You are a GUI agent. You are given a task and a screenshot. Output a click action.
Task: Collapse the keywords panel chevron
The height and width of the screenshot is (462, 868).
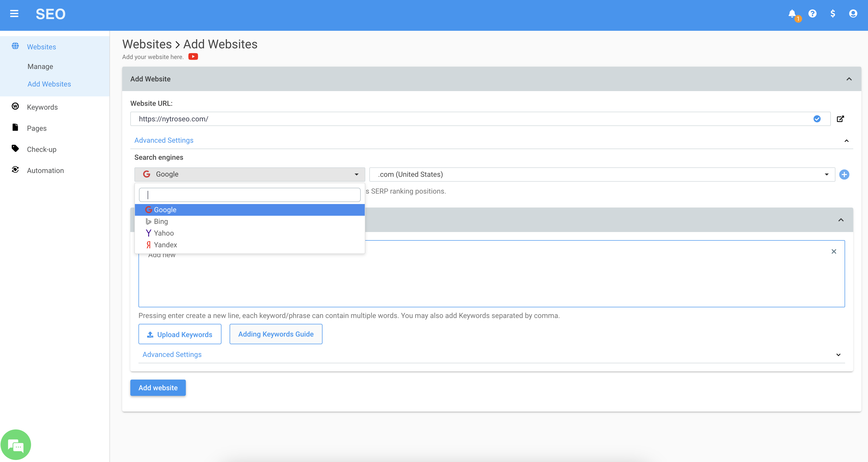[x=841, y=220]
